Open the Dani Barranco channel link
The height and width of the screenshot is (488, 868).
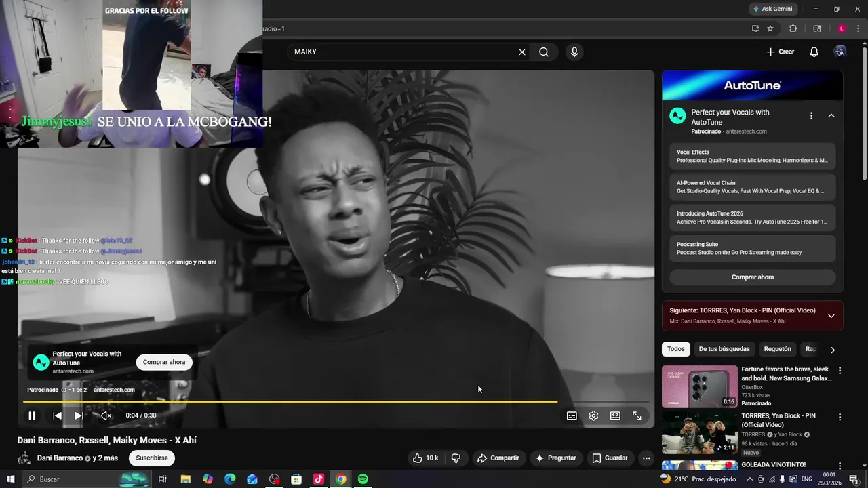click(x=61, y=458)
